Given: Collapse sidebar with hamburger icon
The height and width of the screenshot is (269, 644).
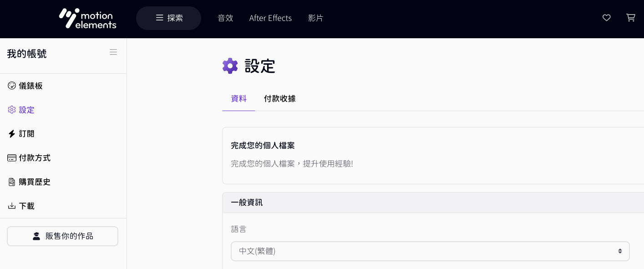Looking at the screenshot, I should click(x=113, y=52).
